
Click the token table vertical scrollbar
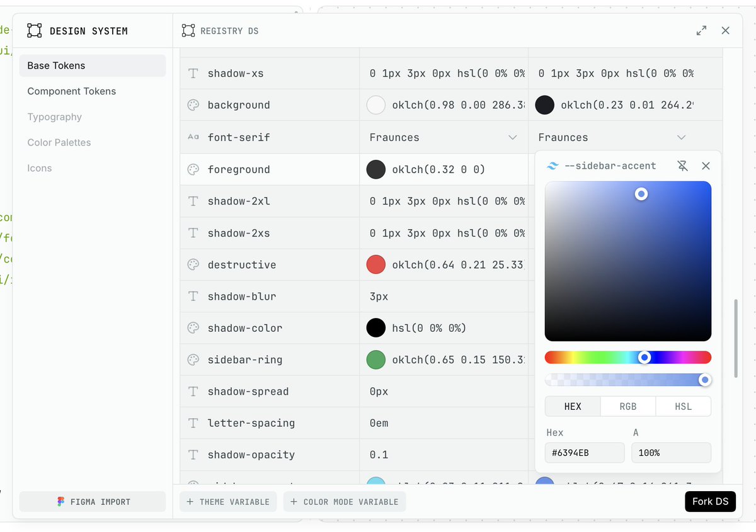click(x=735, y=338)
